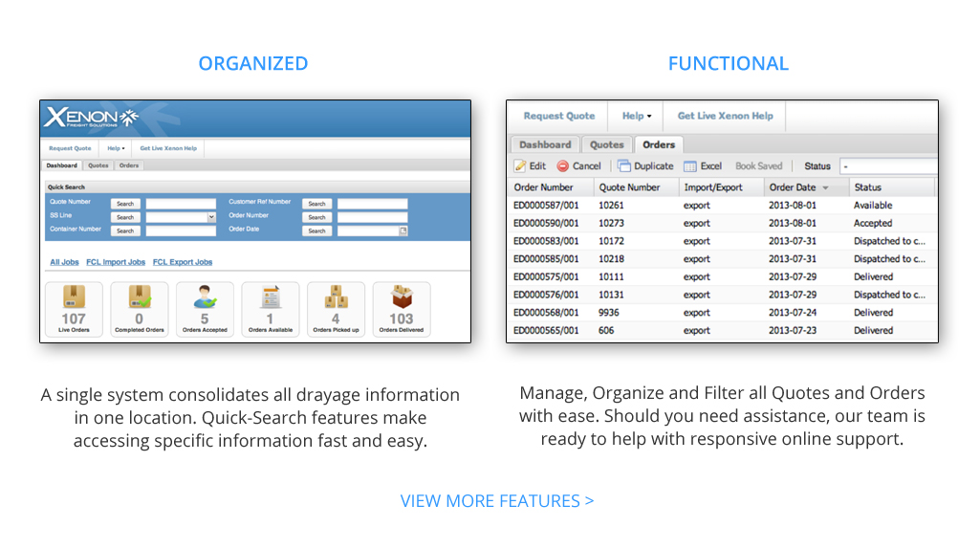Click the red Cancel icon
Image resolution: width=980 pixels, height=549 pixels.
562,165
